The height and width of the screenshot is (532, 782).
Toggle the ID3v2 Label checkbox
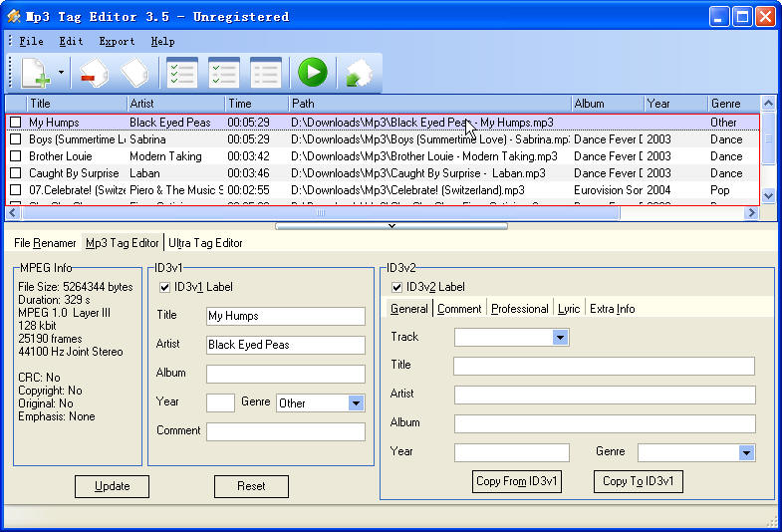397,287
